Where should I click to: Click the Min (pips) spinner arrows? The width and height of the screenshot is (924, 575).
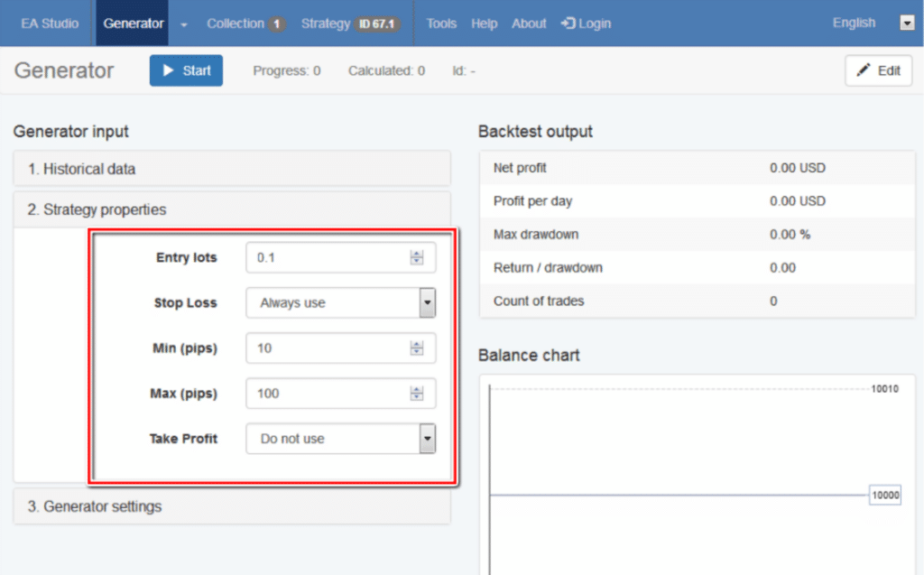pyautogui.click(x=416, y=348)
